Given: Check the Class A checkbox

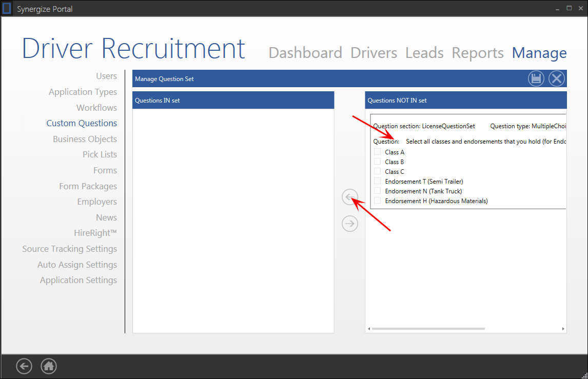Looking at the screenshot, I should point(378,152).
